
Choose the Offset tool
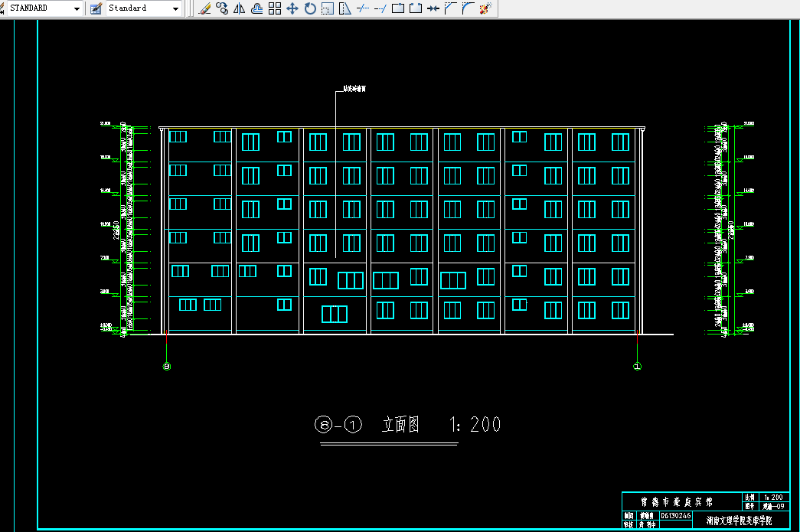(257, 8)
